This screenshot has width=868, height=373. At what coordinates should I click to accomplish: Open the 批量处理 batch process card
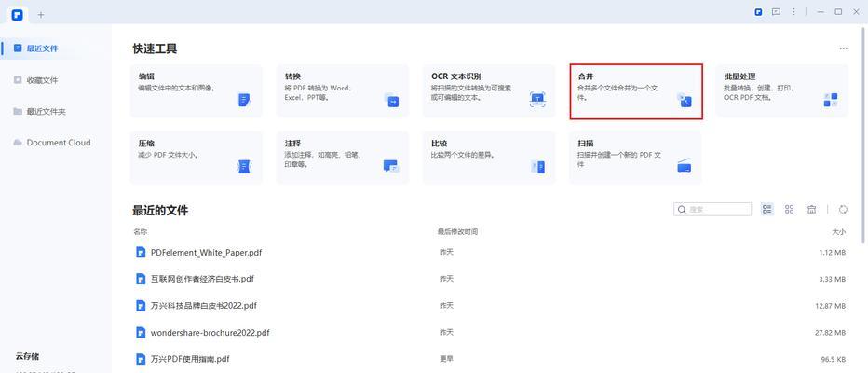coord(781,90)
